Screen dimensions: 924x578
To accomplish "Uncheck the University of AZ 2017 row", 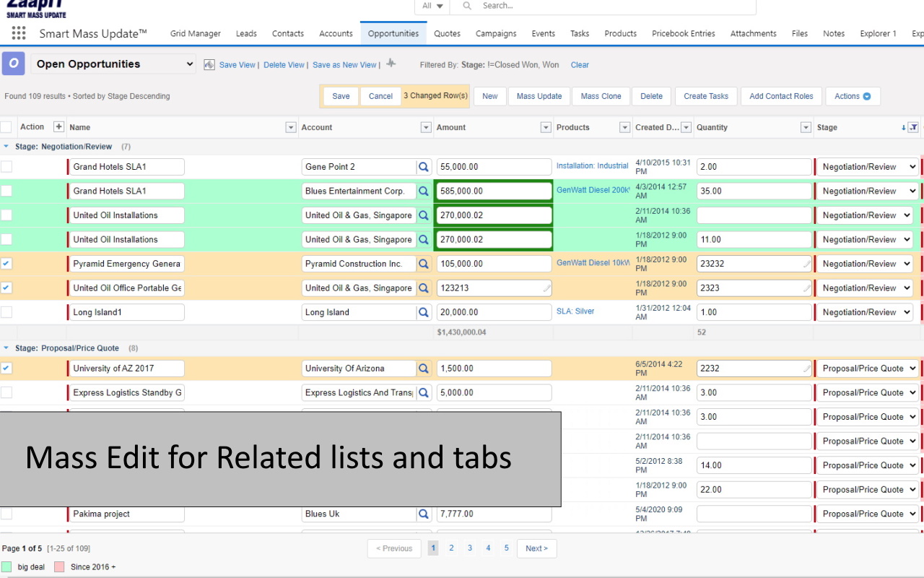I will coord(6,368).
